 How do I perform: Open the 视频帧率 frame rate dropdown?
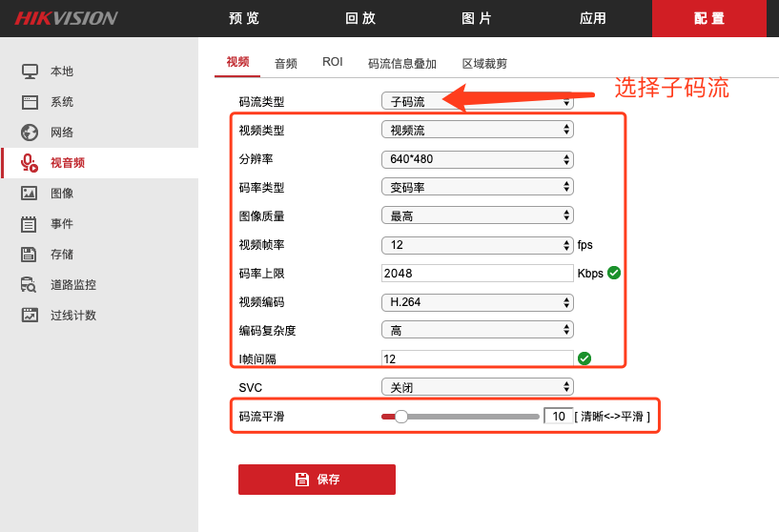tap(477, 245)
